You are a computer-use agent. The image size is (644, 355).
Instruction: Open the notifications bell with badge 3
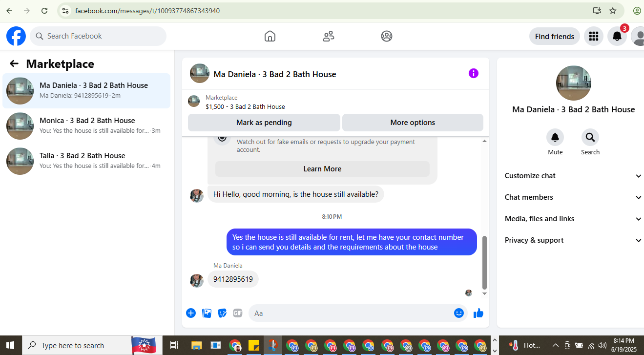coord(617,36)
